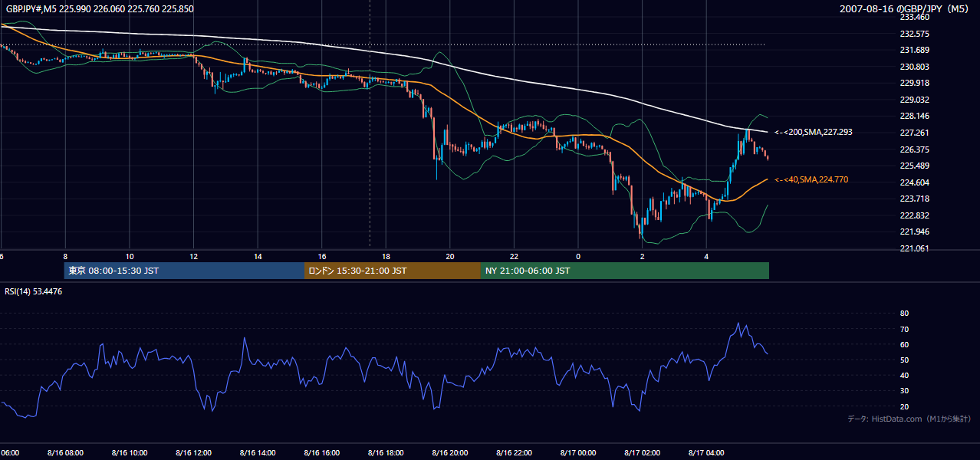Click hour label 20 under price chart
The height and width of the screenshot is (460, 980).
point(450,257)
